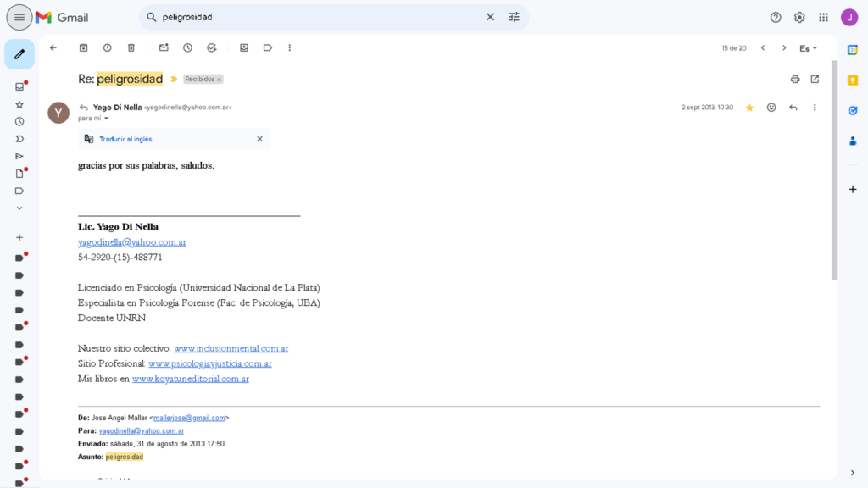Remove the star from this message
Viewport: 868px width, 488px height.
(749, 108)
